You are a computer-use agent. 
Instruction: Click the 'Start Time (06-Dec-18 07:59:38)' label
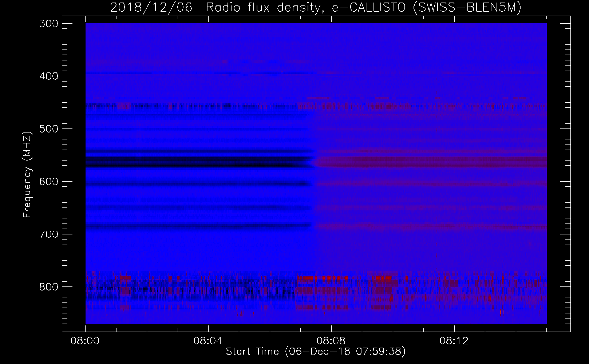click(x=316, y=352)
